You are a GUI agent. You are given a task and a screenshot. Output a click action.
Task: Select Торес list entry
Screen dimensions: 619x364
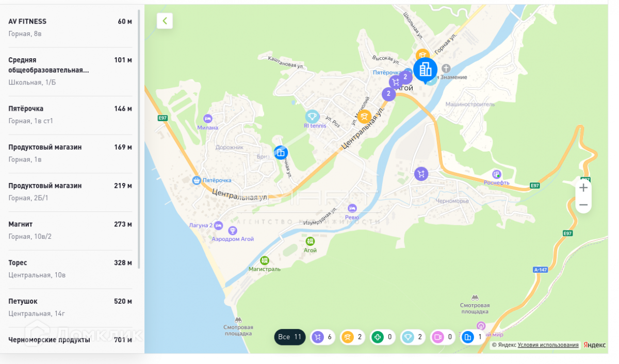click(70, 269)
